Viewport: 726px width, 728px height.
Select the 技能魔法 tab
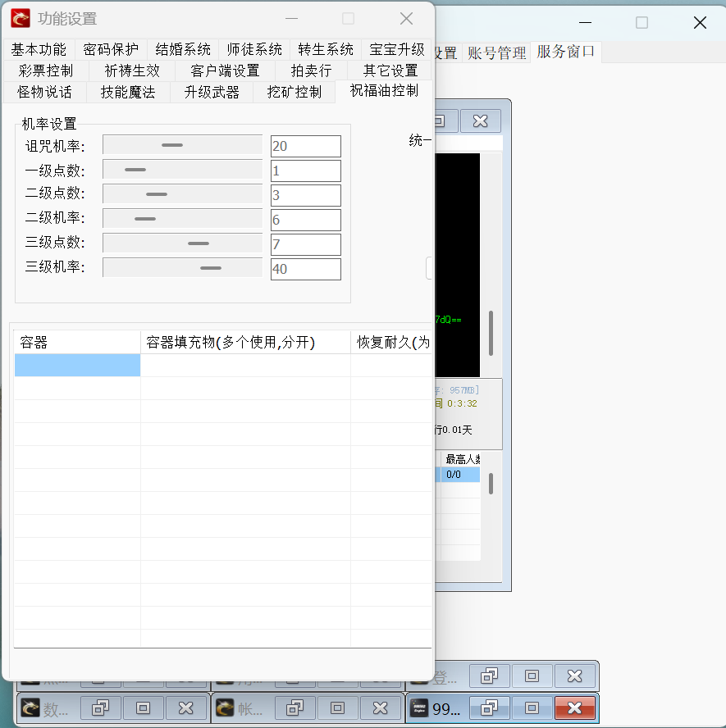pyautogui.click(x=128, y=93)
